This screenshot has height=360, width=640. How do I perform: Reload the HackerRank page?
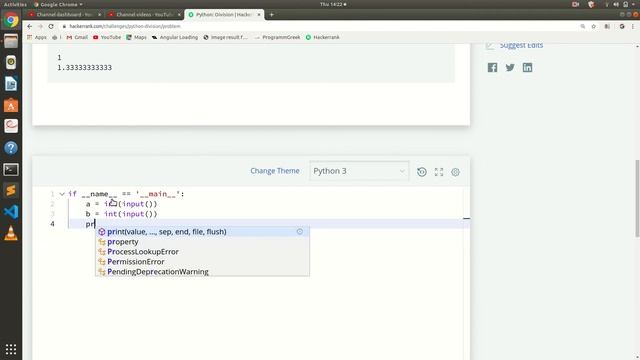coord(51,26)
